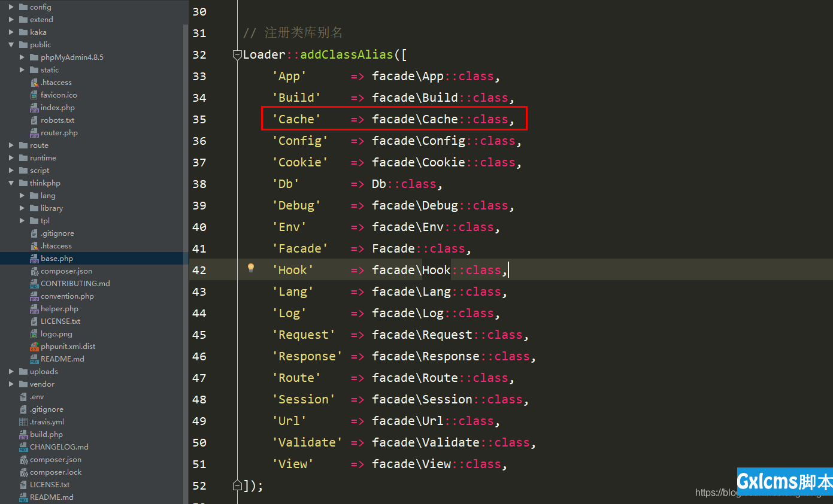Expand the extend folder arrow
This screenshot has width=833, height=504.
11,20
